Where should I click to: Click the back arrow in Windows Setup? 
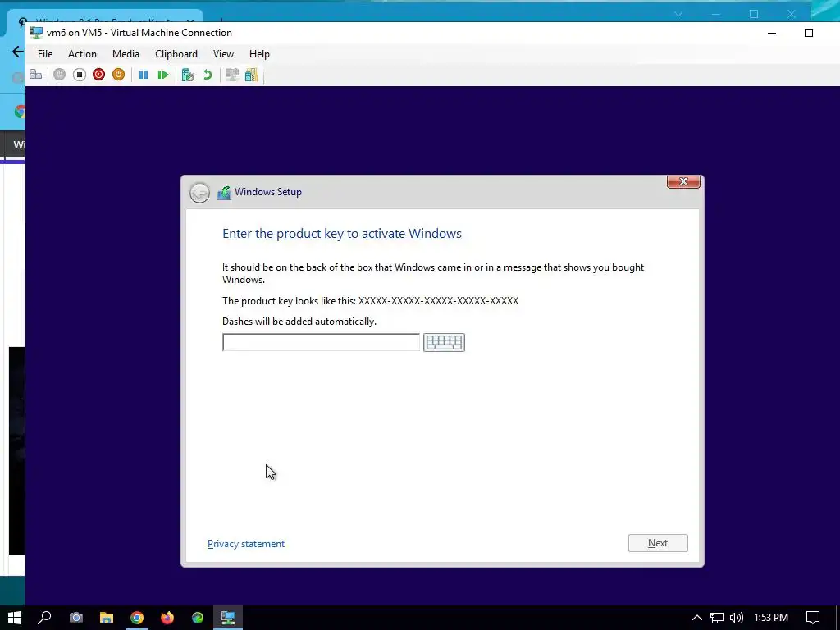[x=200, y=192]
